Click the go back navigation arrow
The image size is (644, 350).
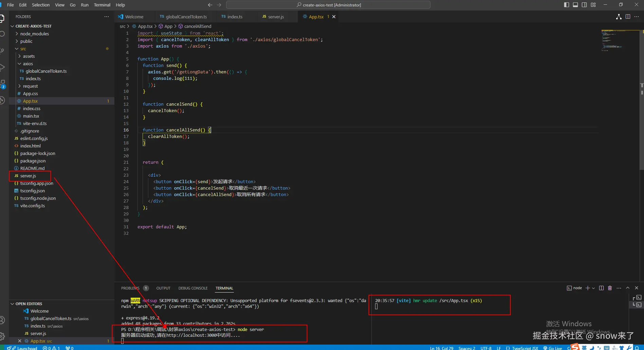(x=210, y=5)
